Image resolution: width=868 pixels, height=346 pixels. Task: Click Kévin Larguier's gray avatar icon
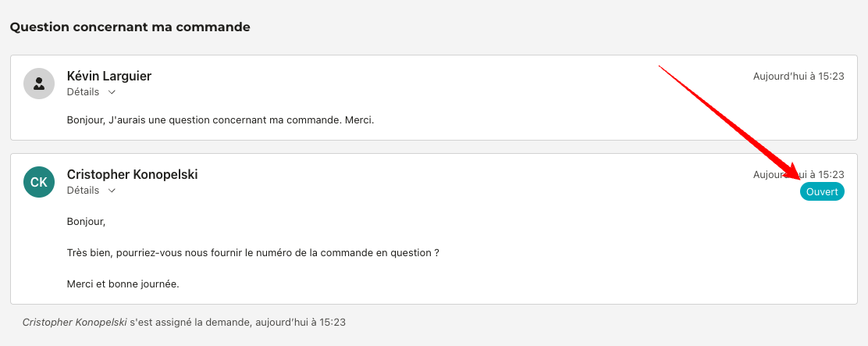click(x=39, y=84)
